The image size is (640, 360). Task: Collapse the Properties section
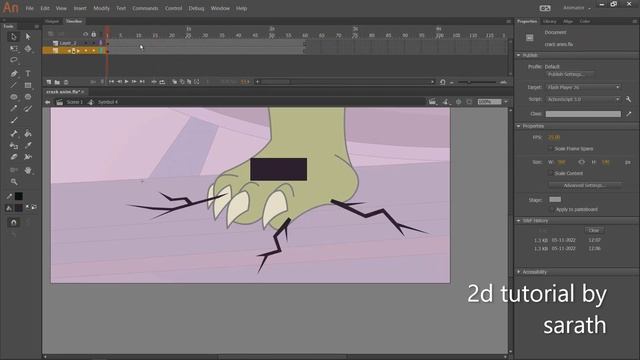pyautogui.click(x=518, y=126)
